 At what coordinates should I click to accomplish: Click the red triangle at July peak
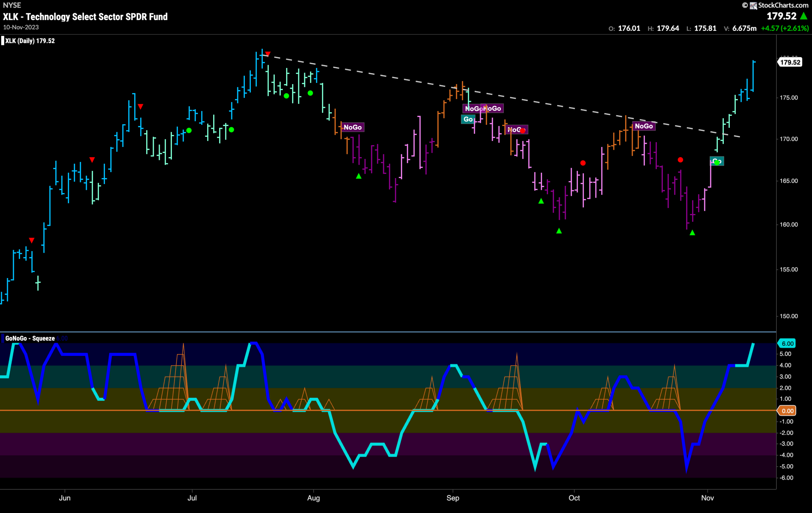(268, 54)
